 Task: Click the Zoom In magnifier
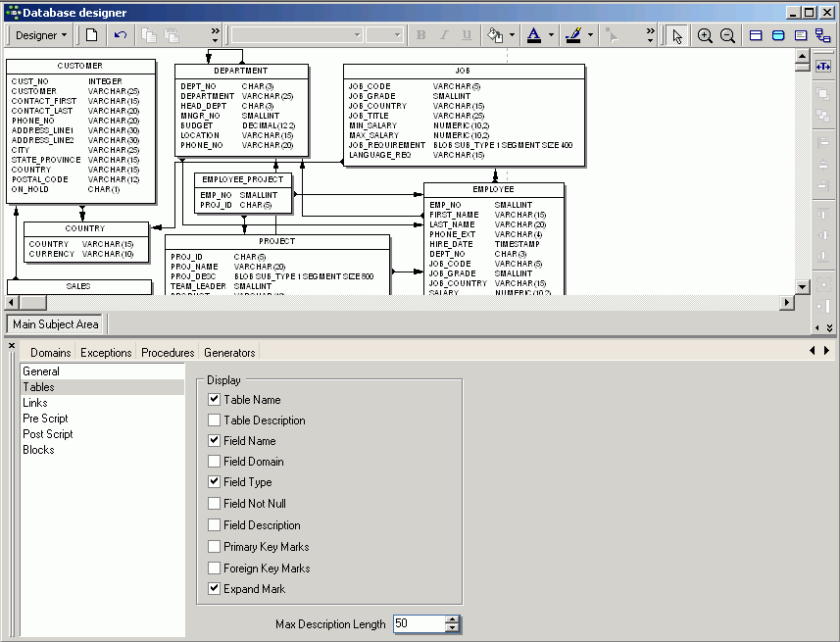pos(705,35)
